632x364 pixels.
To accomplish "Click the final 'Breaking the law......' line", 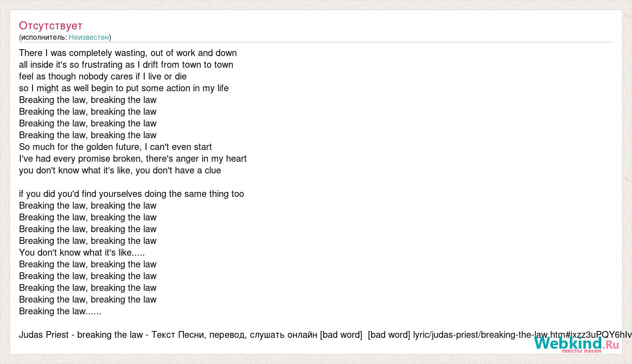I will [x=60, y=311].
